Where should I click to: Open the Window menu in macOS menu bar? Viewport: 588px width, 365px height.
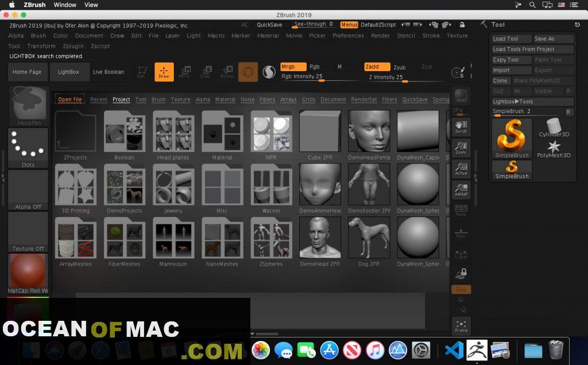pyautogui.click(x=65, y=5)
